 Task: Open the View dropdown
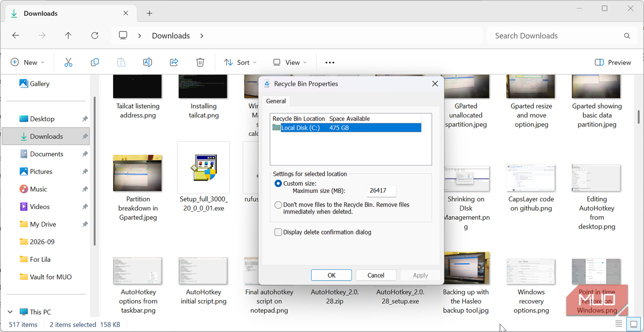[290, 62]
